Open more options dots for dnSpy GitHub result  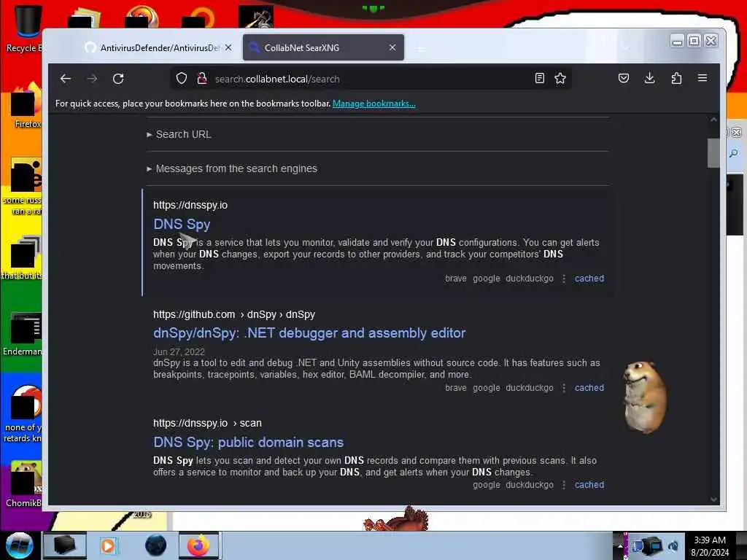click(564, 388)
